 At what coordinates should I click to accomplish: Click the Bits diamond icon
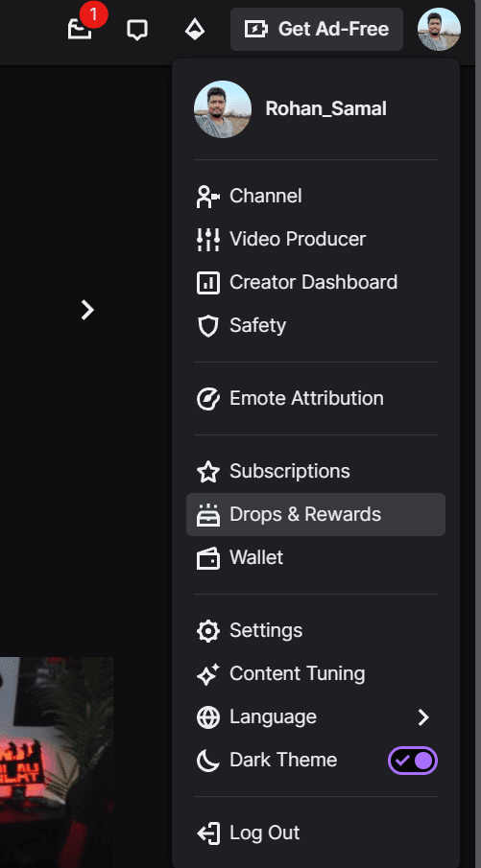click(x=195, y=30)
